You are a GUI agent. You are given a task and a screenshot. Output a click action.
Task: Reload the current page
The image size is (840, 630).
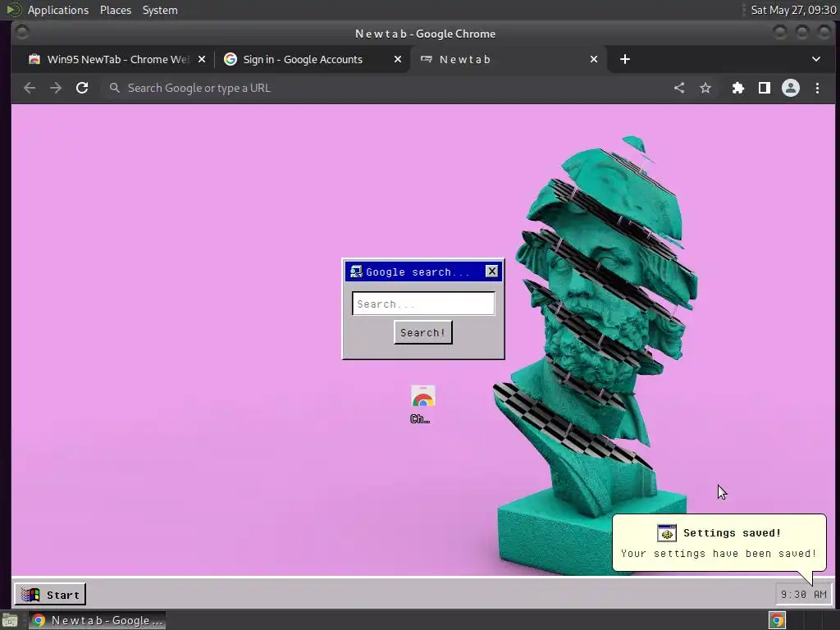(82, 88)
